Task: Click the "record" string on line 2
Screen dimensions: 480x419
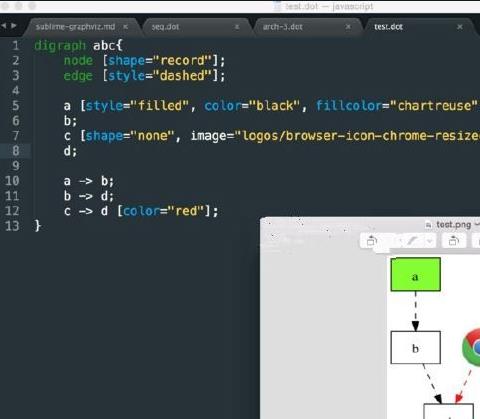Action: tap(186, 61)
